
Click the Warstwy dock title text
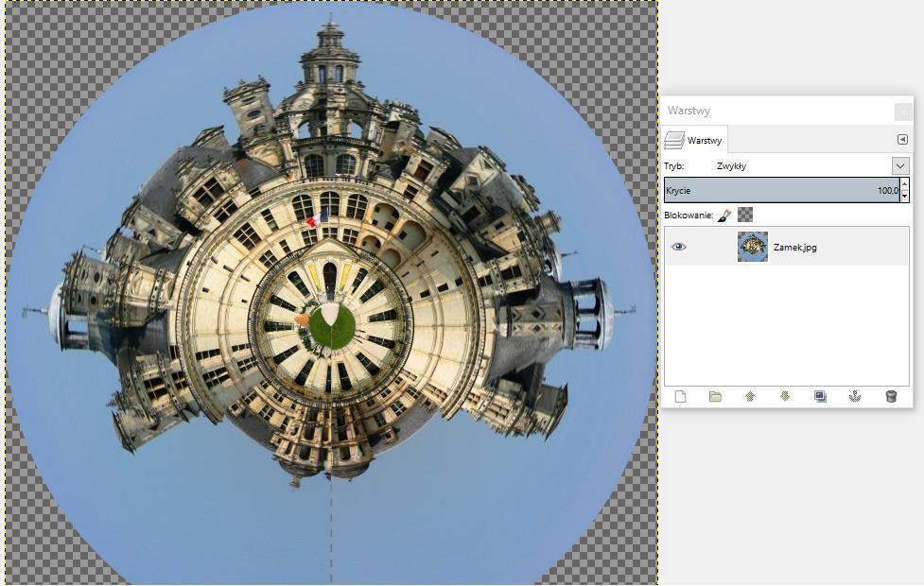(x=689, y=111)
